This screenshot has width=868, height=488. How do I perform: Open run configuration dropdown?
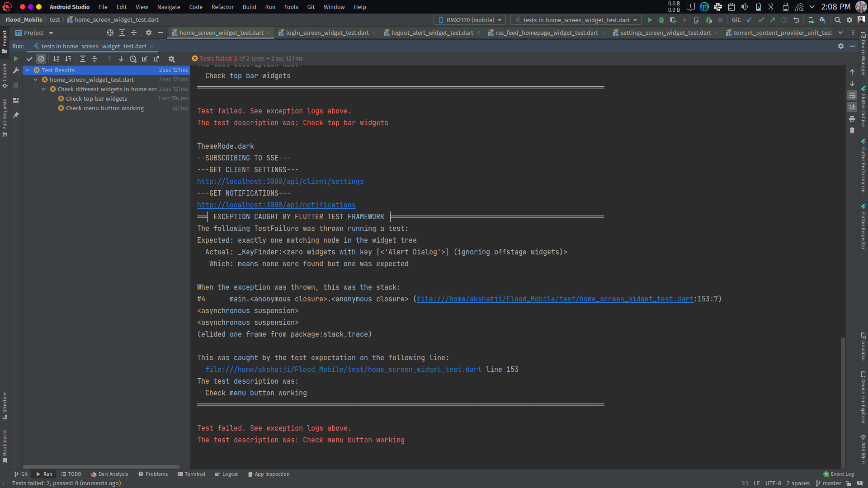coord(576,20)
